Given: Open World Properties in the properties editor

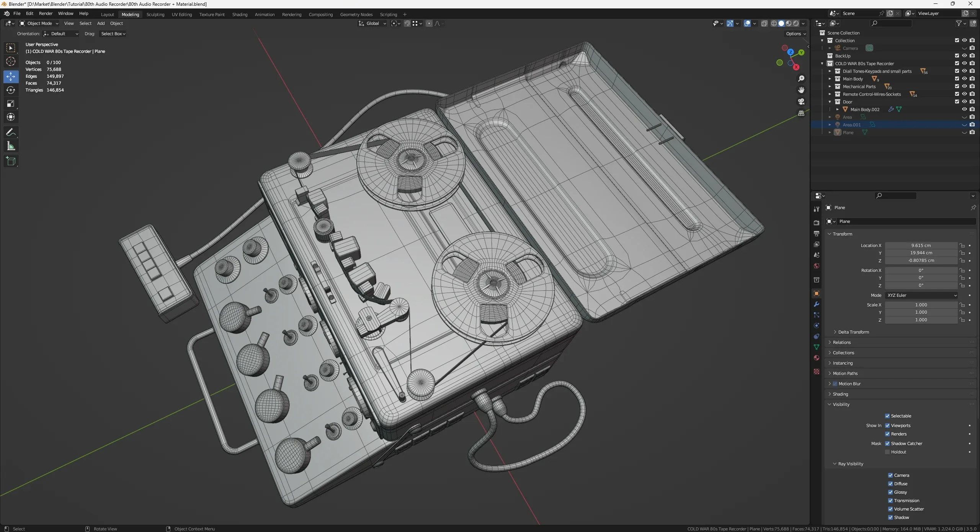Looking at the screenshot, I should [816, 266].
